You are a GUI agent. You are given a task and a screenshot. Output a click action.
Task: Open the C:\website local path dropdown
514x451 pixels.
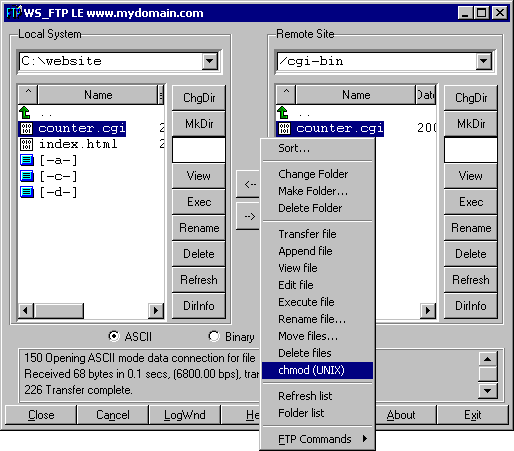[x=210, y=61]
